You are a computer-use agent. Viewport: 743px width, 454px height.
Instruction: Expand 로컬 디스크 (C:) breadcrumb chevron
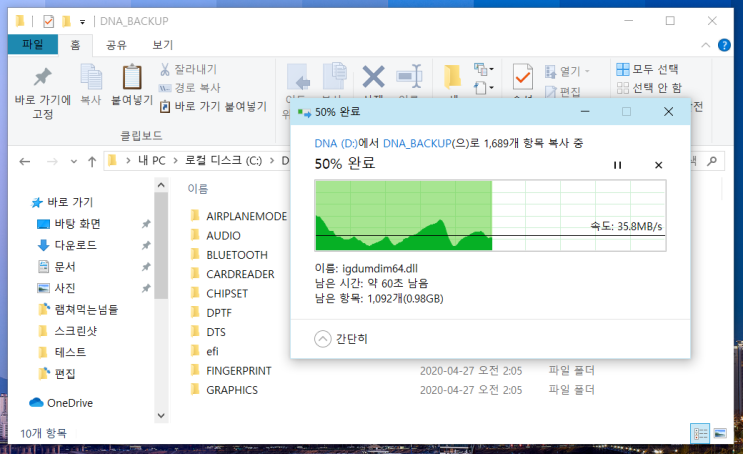[x=272, y=161]
